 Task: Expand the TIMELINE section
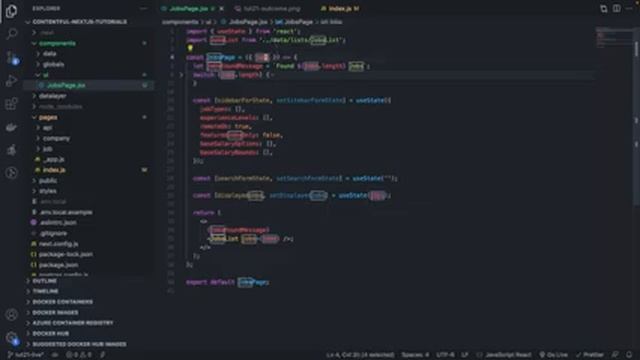[45, 291]
